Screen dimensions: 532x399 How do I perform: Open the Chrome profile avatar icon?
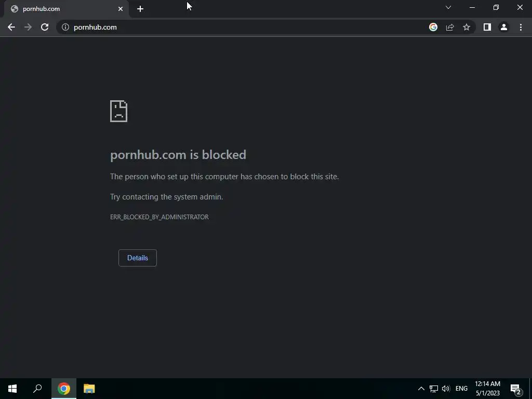pyautogui.click(x=504, y=27)
